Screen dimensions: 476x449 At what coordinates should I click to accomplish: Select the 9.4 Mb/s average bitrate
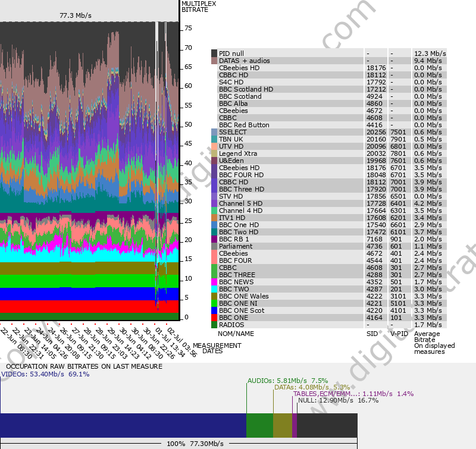[428, 61]
